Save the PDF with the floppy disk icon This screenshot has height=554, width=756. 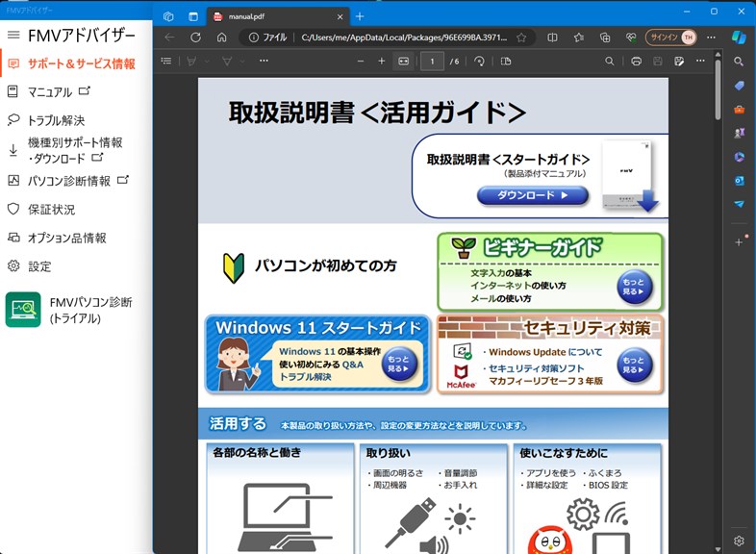pos(658,62)
